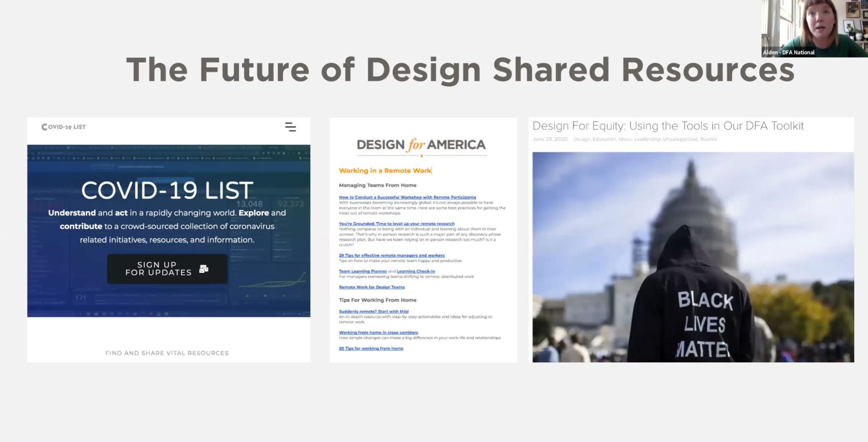Click the Black Lives Matter hoodie photo

click(693, 257)
